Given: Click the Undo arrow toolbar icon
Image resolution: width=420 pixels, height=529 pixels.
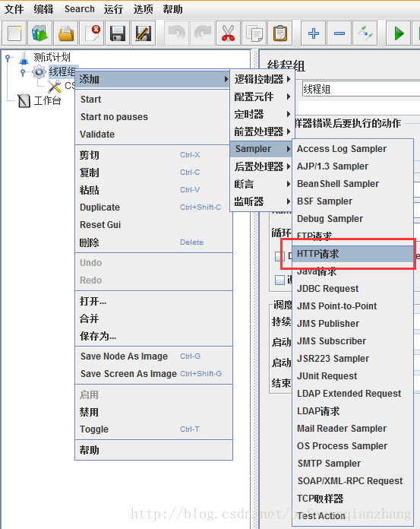Looking at the screenshot, I should click(177, 33).
